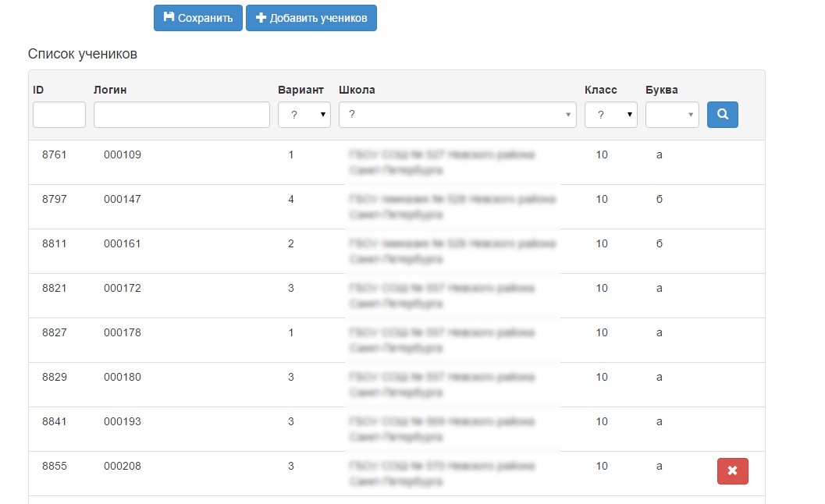Click Добавить учеников button
The image size is (825, 504).
(311, 18)
